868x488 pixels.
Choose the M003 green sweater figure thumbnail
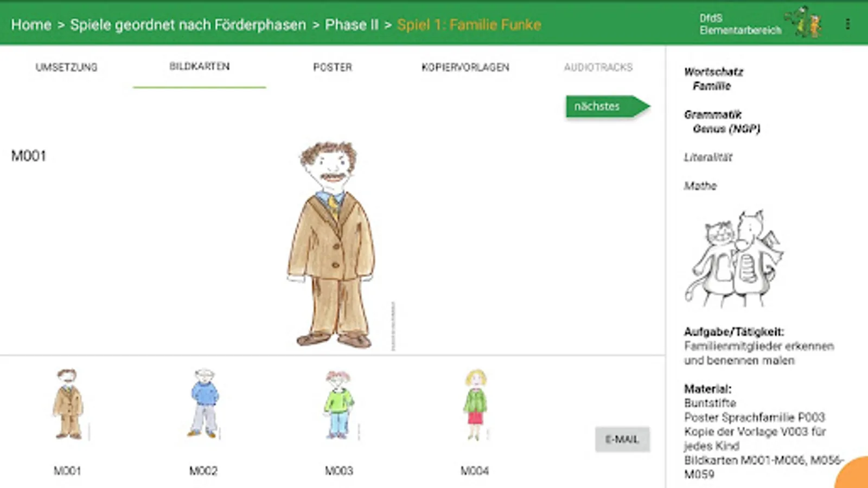pos(339,404)
